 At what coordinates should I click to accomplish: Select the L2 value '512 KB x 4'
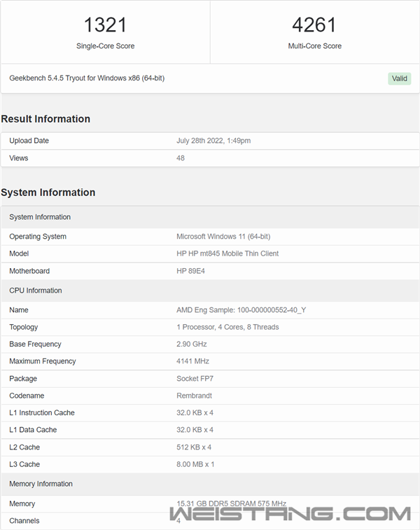click(194, 447)
